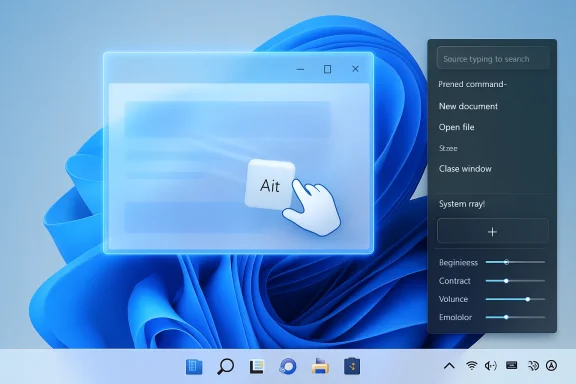576x384 pixels.
Task: Choose 'Clase window' command
Action: (465, 169)
